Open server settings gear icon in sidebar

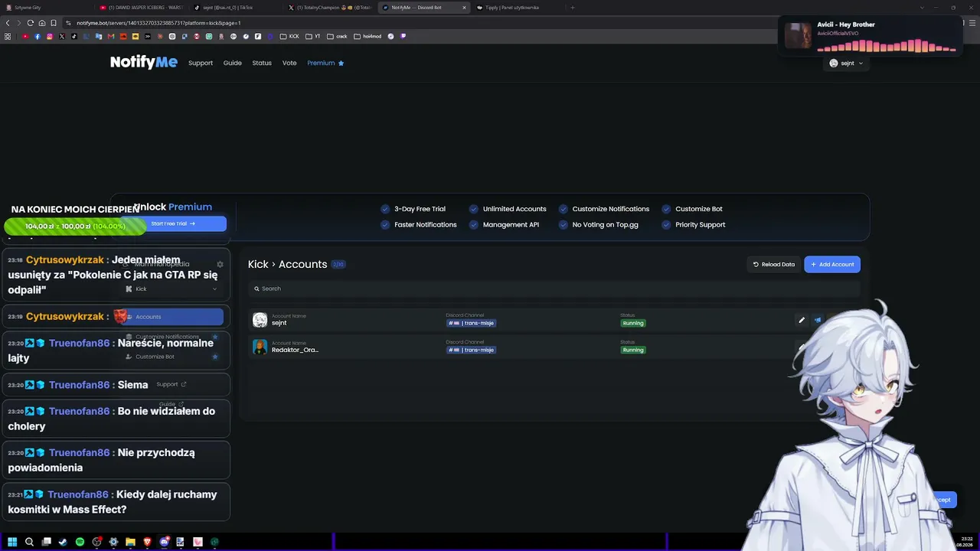point(220,264)
